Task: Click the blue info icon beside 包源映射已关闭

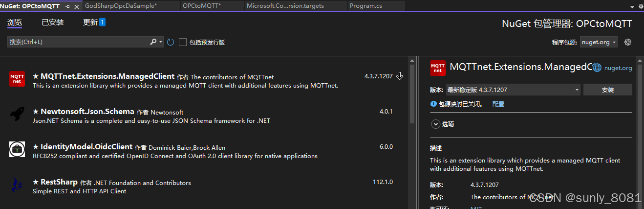Action: coord(433,104)
